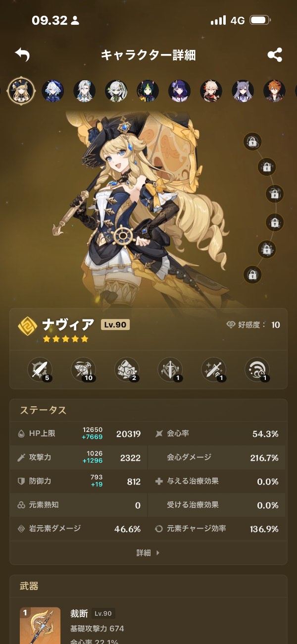Open the sixth passive talent clock icon
The height and width of the screenshot is (644, 297).
coord(257,370)
